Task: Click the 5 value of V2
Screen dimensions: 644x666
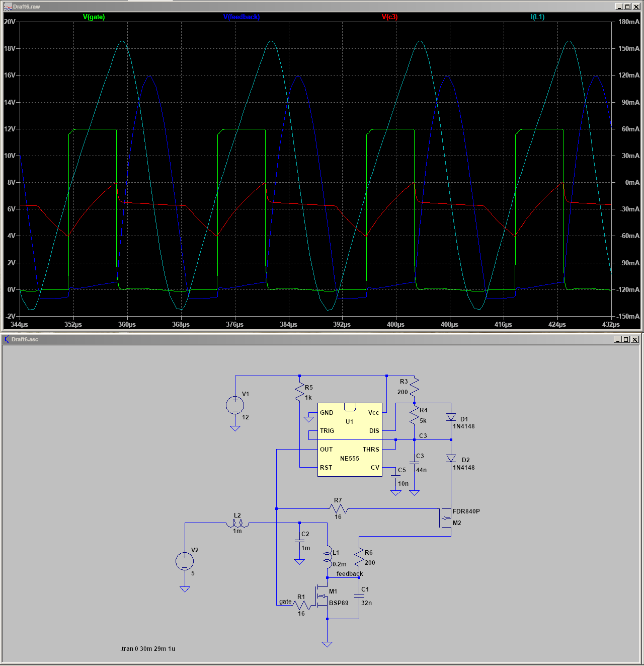Action: click(x=193, y=573)
